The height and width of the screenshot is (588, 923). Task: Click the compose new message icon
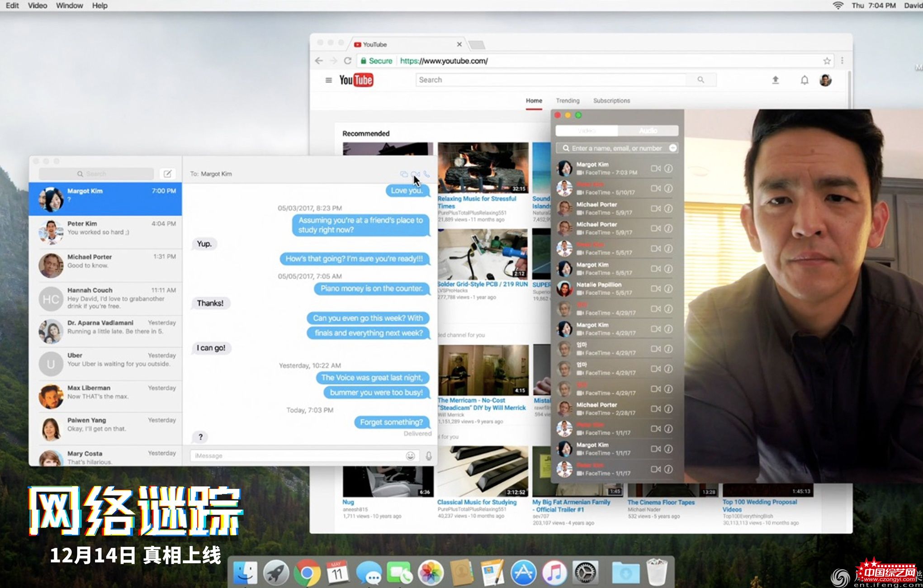point(167,174)
